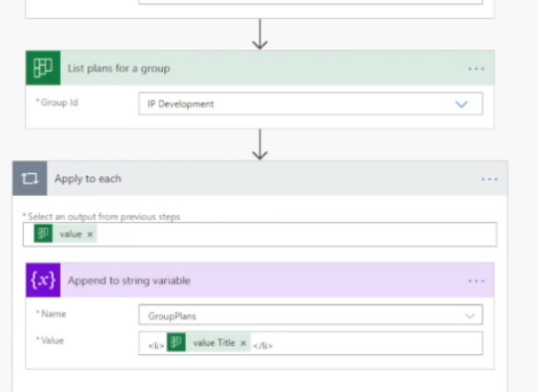Click the Apply to each loop icon
The image size is (538, 392).
tap(30, 178)
